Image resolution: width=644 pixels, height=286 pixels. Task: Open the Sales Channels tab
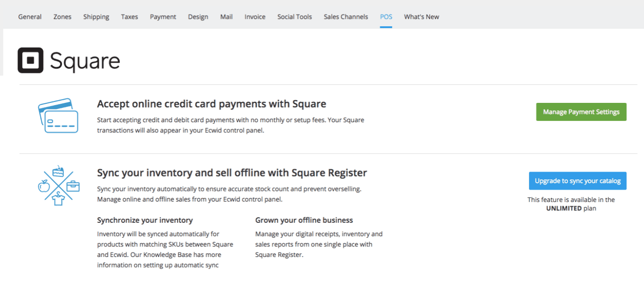(x=346, y=17)
